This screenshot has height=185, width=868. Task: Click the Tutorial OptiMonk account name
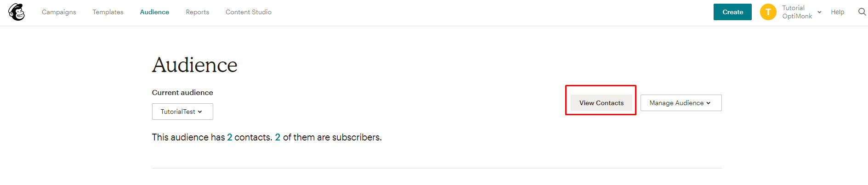pos(797,12)
